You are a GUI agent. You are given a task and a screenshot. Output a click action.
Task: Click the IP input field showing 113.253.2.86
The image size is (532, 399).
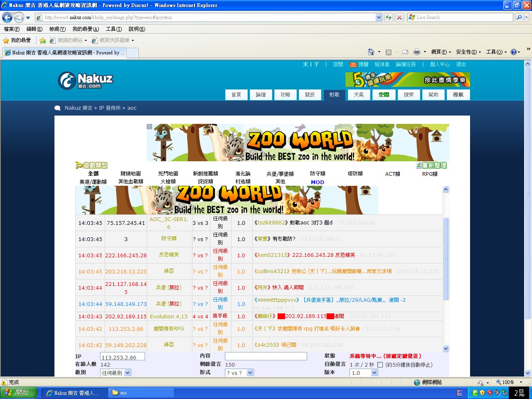click(x=123, y=357)
